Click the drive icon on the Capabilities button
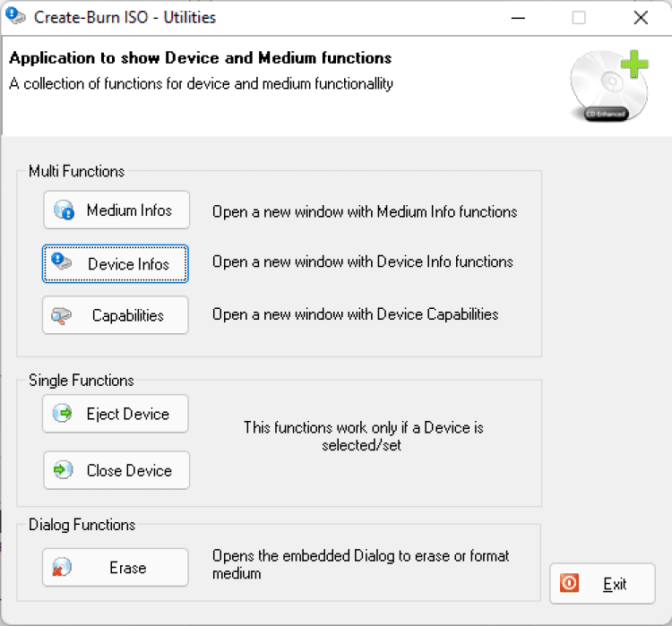The image size is (672, 626). 63,315
